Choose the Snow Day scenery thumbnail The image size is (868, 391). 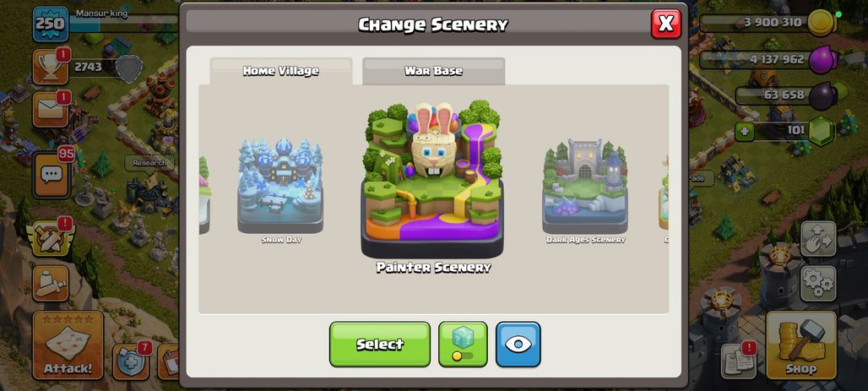click(280, 187)
